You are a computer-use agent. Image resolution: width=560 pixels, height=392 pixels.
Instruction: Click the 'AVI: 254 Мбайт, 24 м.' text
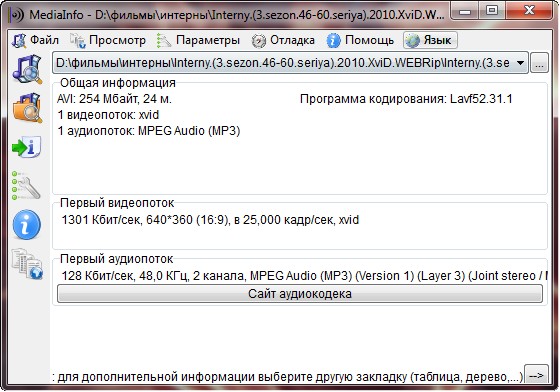(x=114, y=99)
